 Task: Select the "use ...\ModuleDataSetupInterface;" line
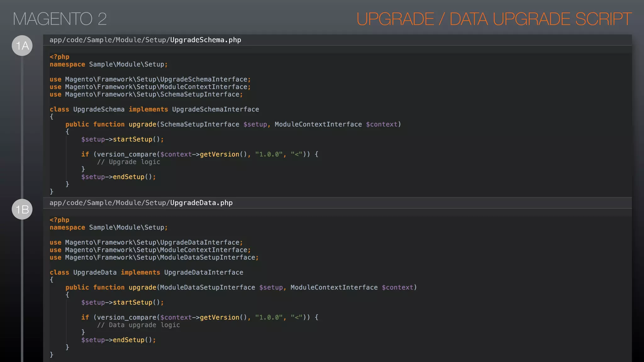click(154, 258)
